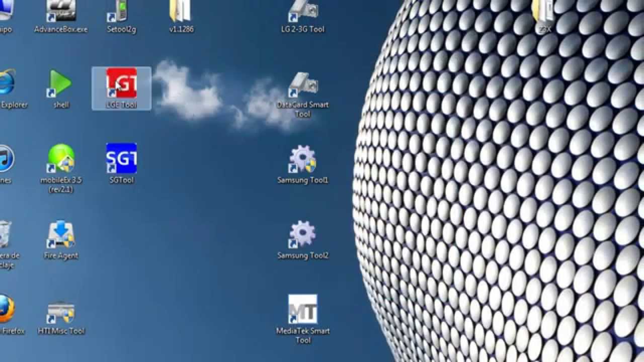This screenshot has width=644, height=362.
Task: Open the DataCard Smart Tool shortcut
Action: (302, 96)
